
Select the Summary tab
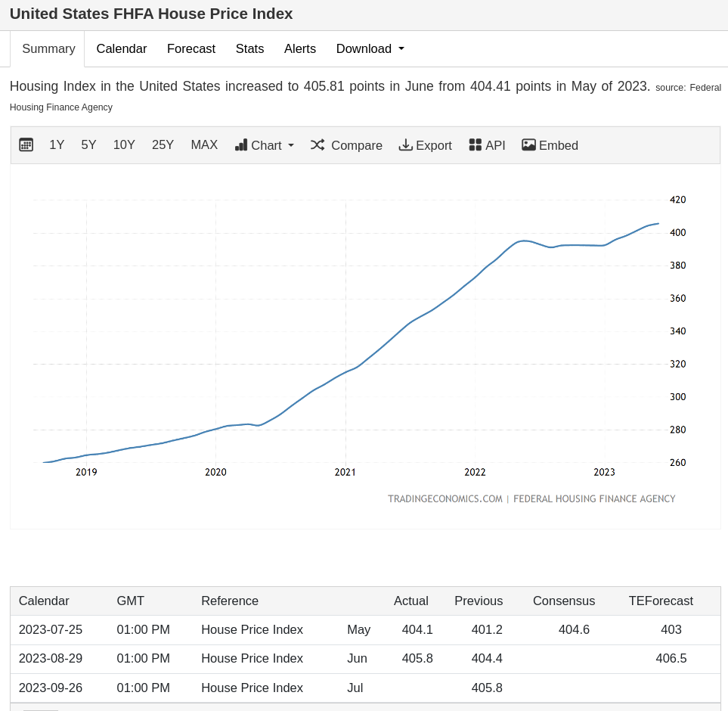pos(48,48)
